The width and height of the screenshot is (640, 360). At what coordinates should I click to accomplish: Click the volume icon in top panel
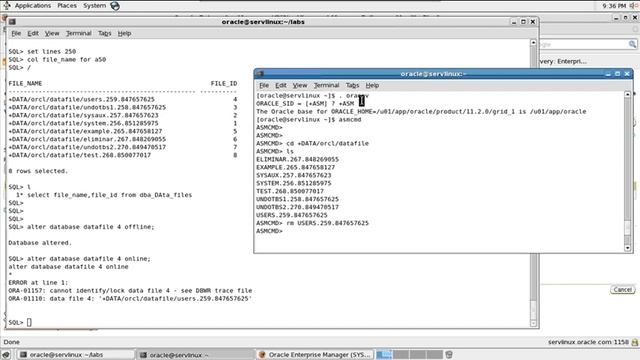pyautogui.click(x=634, y=6)
